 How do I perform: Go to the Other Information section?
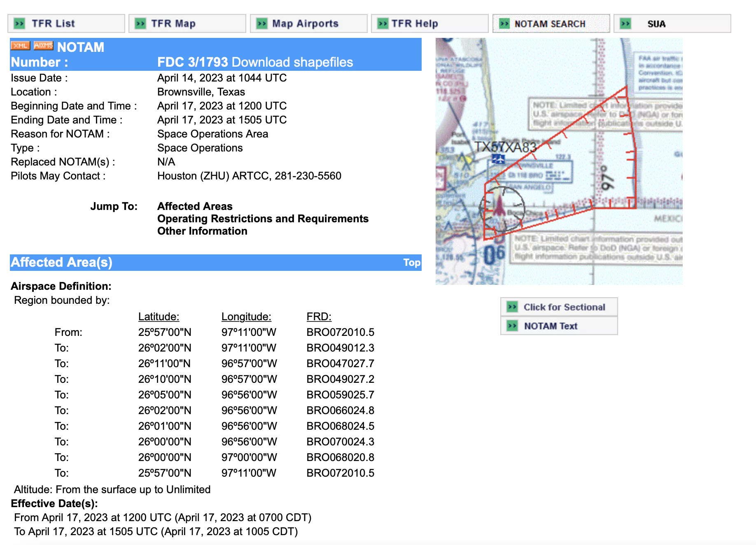pos(202,231)
